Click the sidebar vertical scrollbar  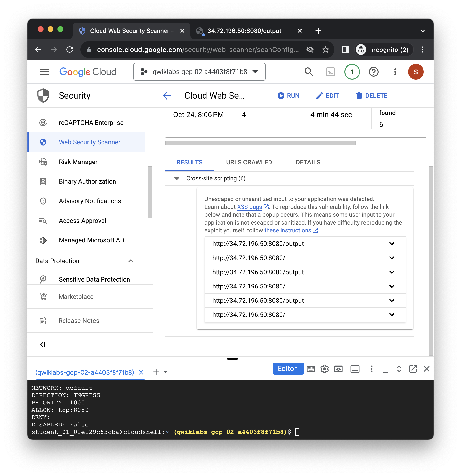tap(150, 192)
